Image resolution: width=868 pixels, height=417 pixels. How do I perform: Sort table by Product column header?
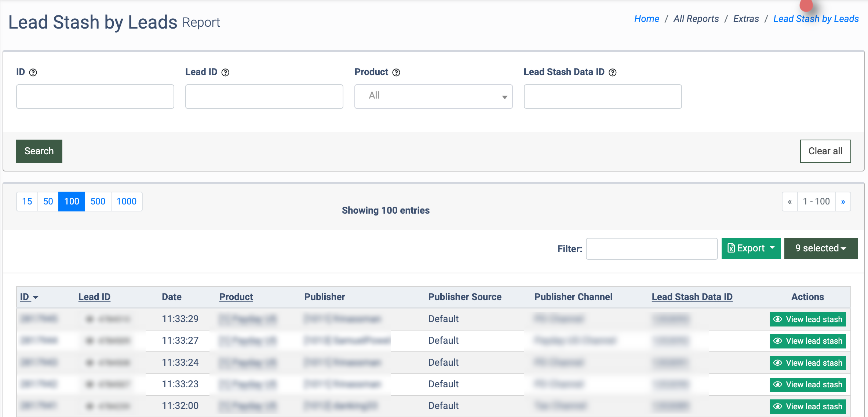point(236,297)
